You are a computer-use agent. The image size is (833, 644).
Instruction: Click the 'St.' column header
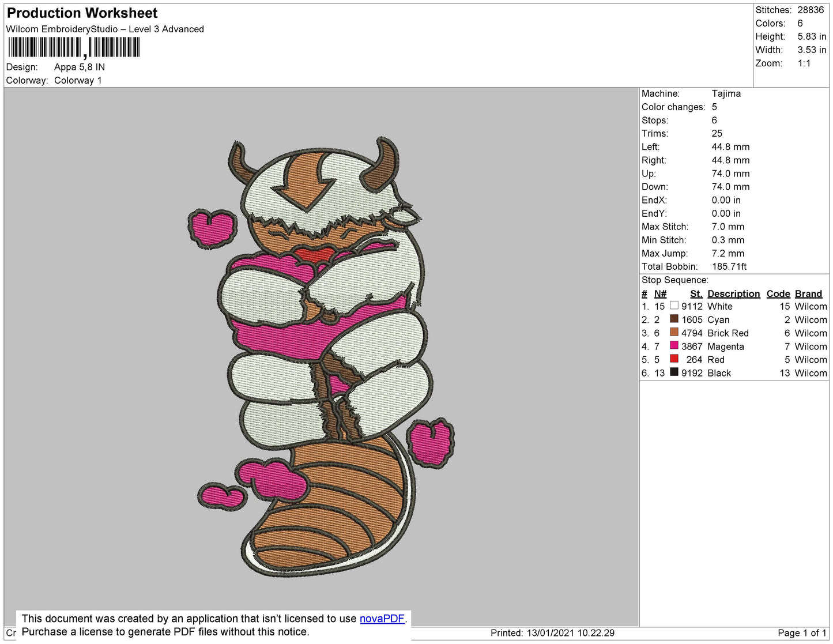pyautogui.click(x=696, y=294)
